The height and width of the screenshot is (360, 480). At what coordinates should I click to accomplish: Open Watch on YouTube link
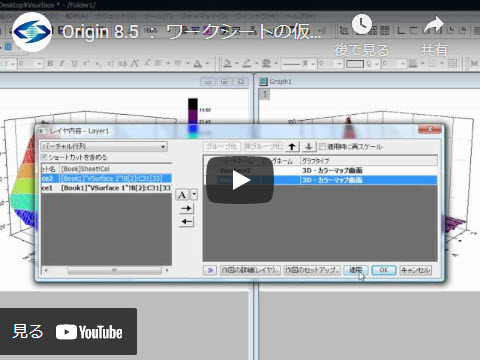pos(68,332)
